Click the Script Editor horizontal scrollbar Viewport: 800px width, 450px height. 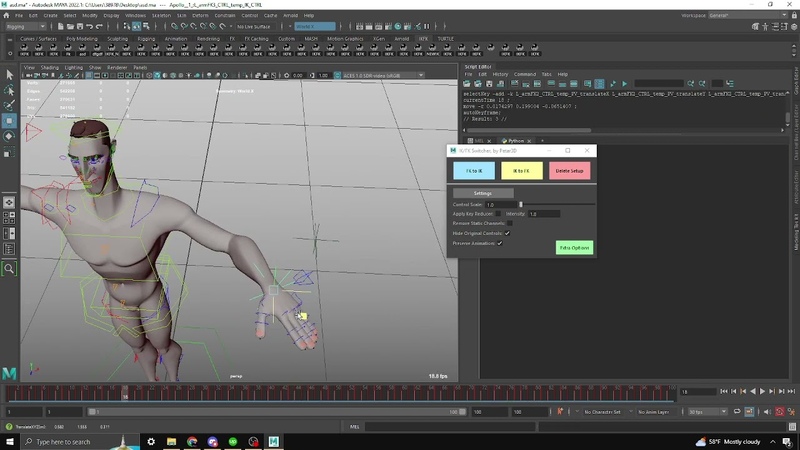click(x=527, y=130)
